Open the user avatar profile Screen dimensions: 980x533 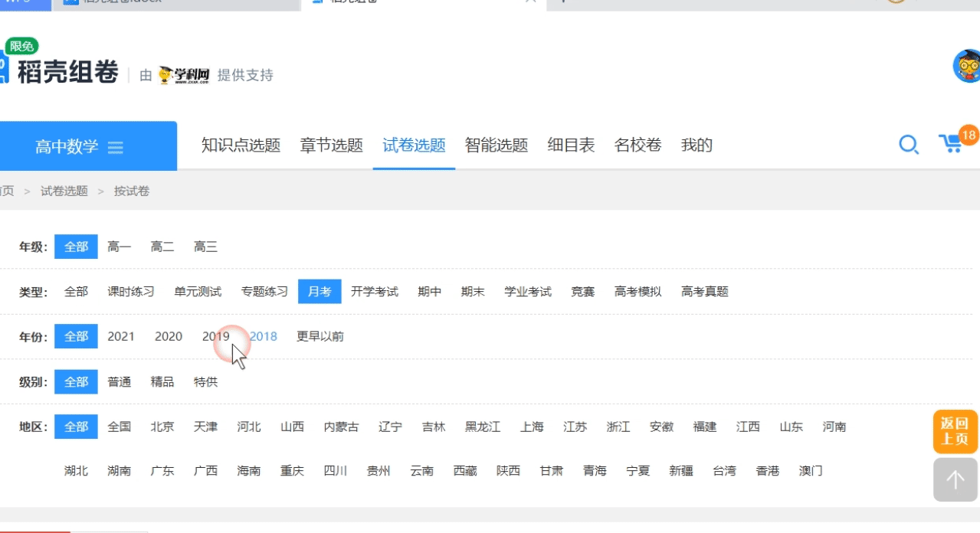pos(967,67)
